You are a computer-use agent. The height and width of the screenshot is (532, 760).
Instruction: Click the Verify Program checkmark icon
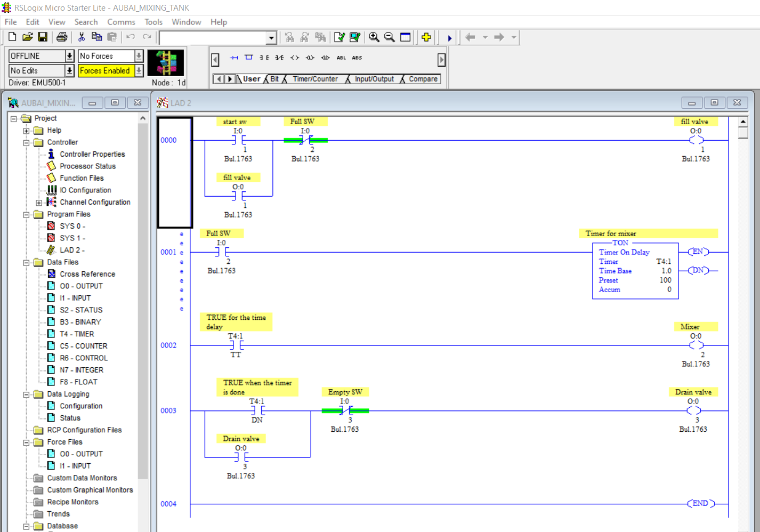[338, 37]
